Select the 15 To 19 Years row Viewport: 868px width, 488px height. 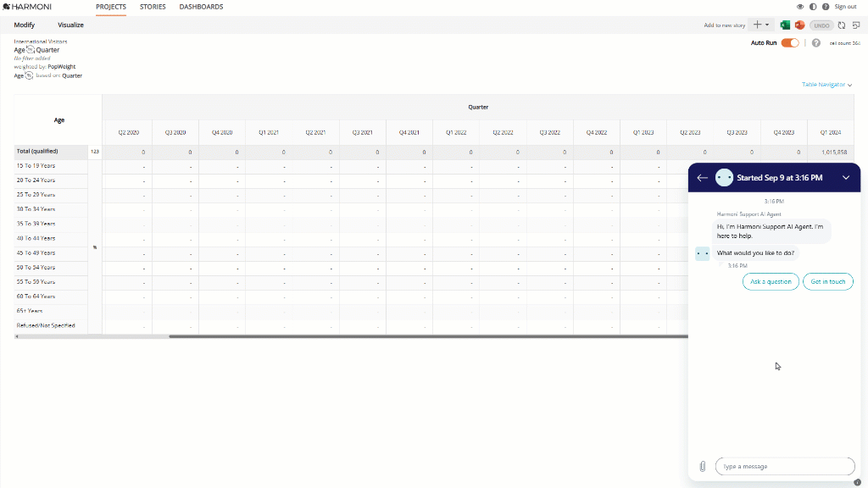point(51,166)
